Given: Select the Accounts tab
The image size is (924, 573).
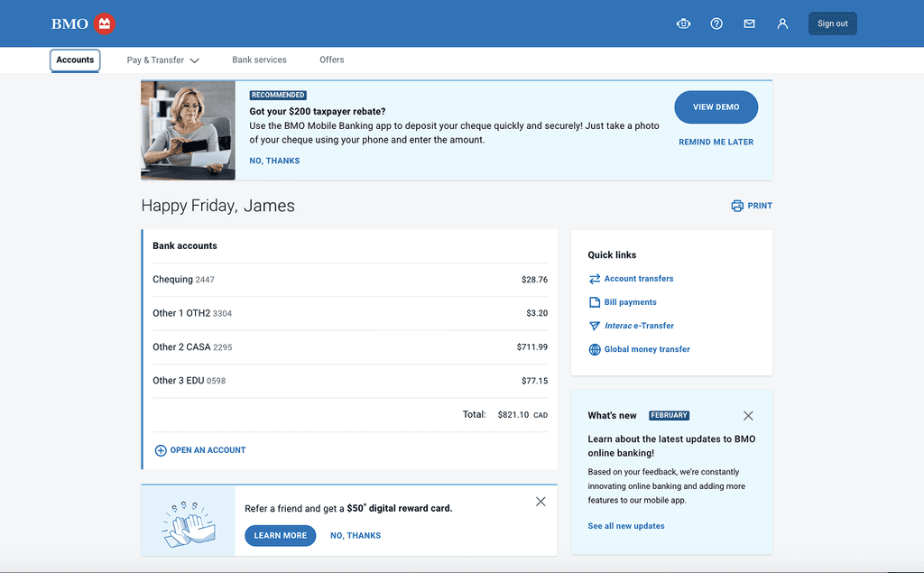Looking at the screenshot, I should 75,60.
